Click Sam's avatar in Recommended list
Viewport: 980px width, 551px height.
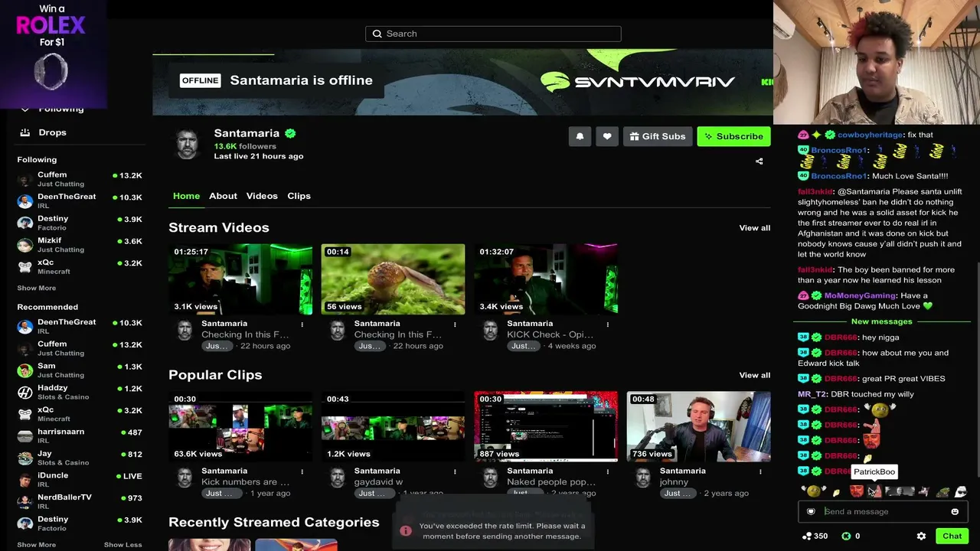[24, 370]
